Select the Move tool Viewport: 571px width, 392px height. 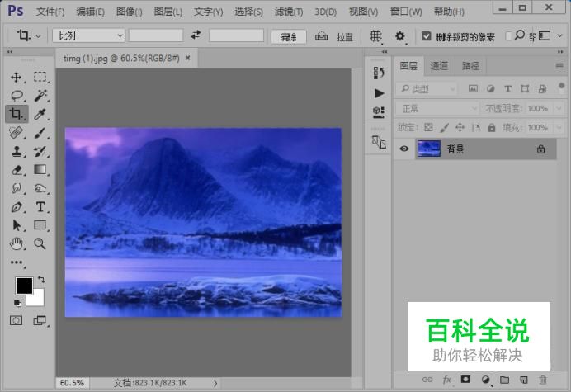pos(16,78)
